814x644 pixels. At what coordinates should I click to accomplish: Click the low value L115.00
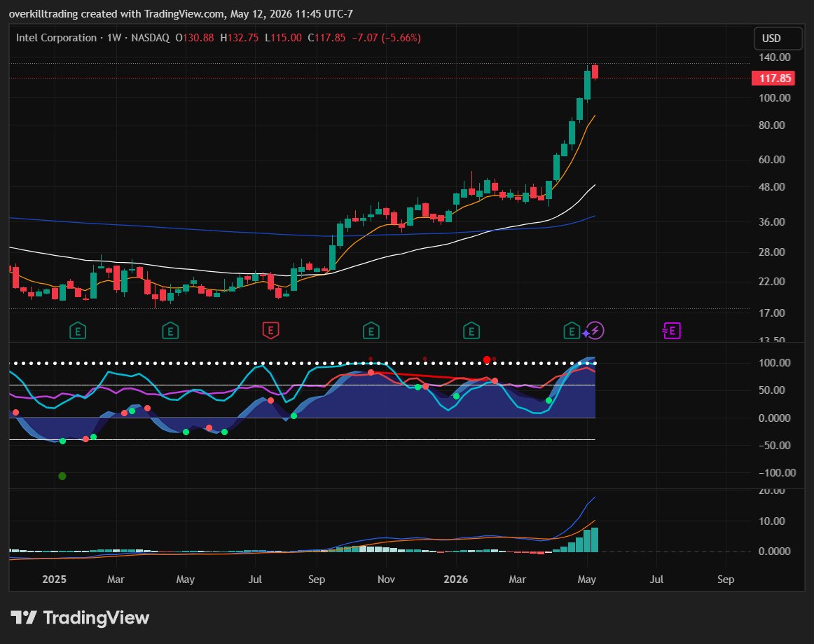click(x=284, y=38)
